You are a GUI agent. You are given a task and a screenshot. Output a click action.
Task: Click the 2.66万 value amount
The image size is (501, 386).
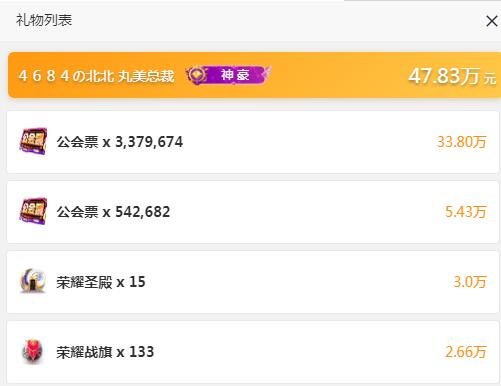pos(466,352)
